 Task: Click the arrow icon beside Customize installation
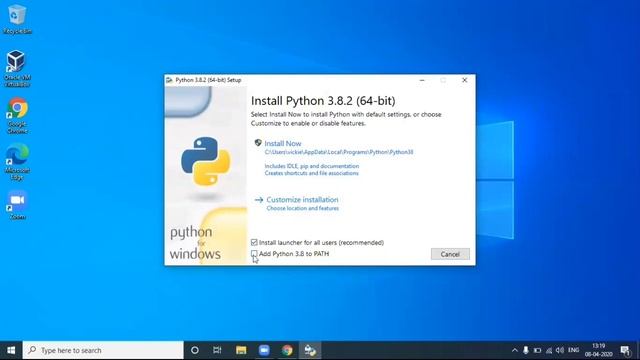coord(259,200)
